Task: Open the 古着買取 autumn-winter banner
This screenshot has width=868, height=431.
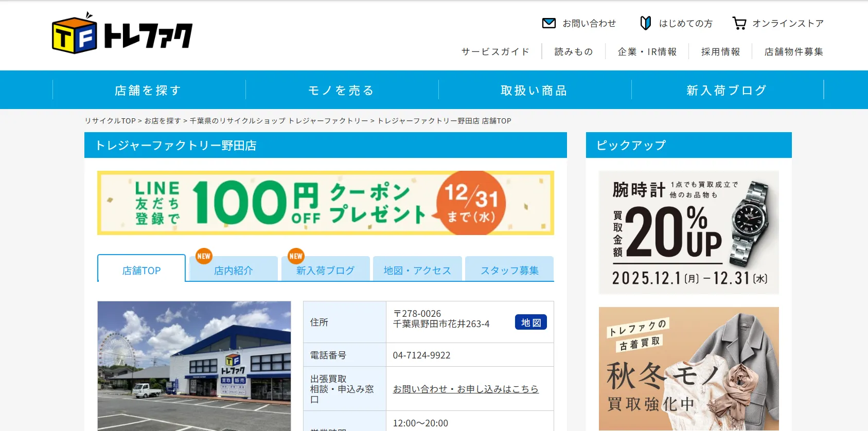Action: point(688,368)
